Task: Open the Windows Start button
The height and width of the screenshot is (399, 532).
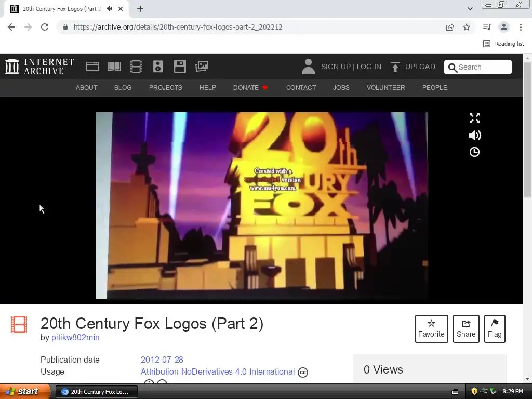Action: coord(25,392)
